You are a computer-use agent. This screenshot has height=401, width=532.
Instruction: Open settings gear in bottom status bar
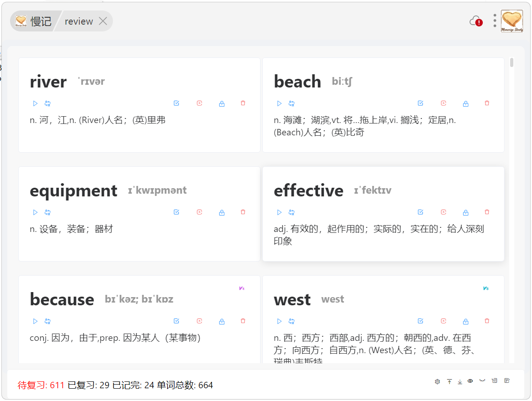(x=437, y=381)
